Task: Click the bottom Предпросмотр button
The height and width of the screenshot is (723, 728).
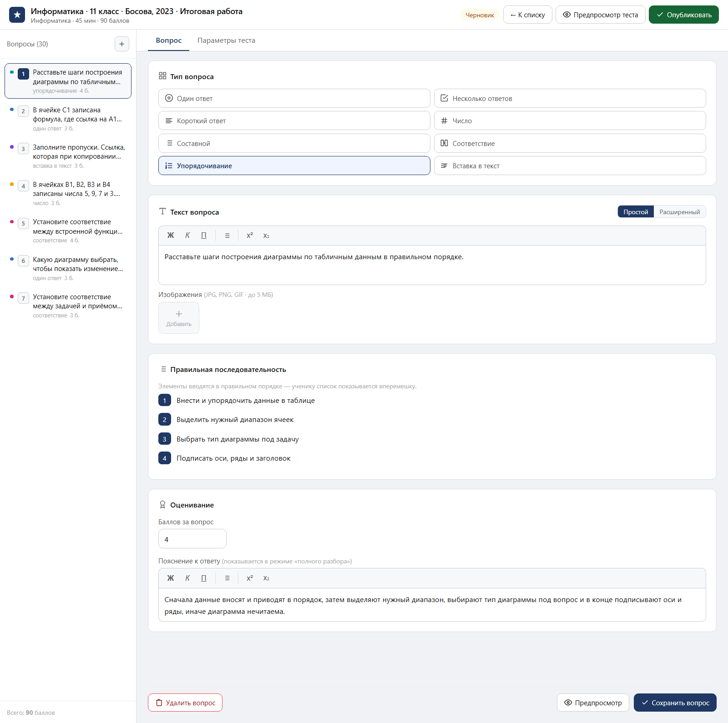Action: pyautogui.click(x=593, y=703)
